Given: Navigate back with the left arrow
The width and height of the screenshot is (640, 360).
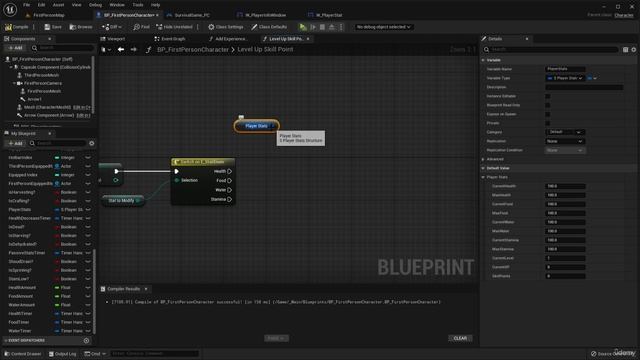Looking at the screenshot, I should click(x=121, y=49).
